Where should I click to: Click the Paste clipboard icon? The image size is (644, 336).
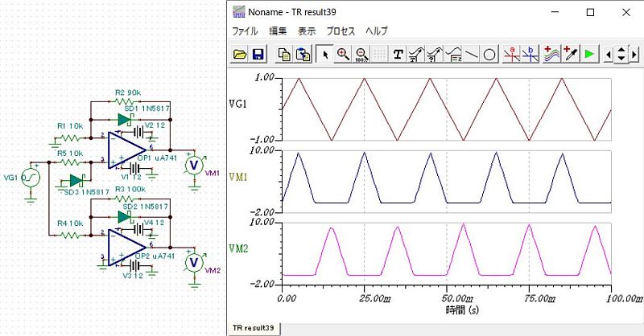tap(302, 54)
